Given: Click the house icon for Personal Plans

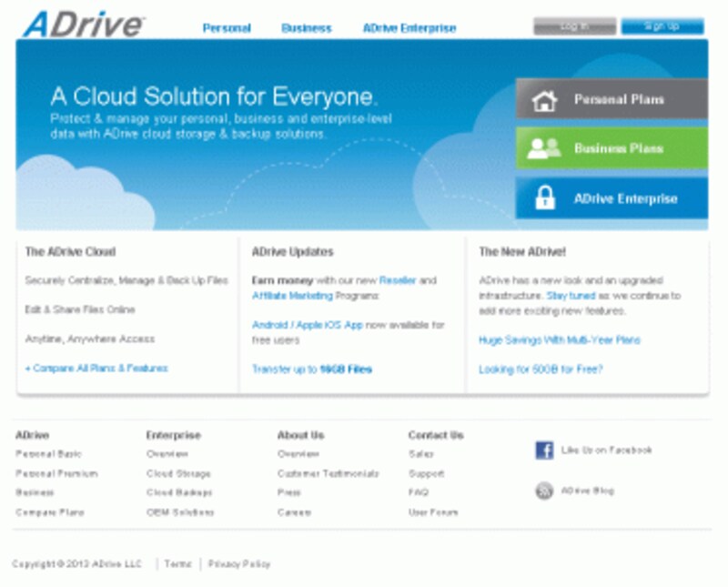Looking at the screenshot, I should [x=544, y=100].
